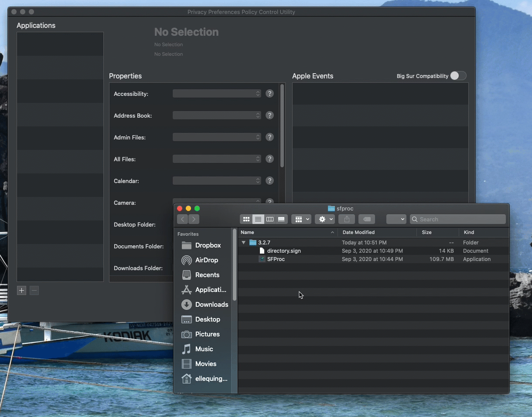Sort files by the Name column header
This screenshot has width=532, height=417.
tap(288, 232)
